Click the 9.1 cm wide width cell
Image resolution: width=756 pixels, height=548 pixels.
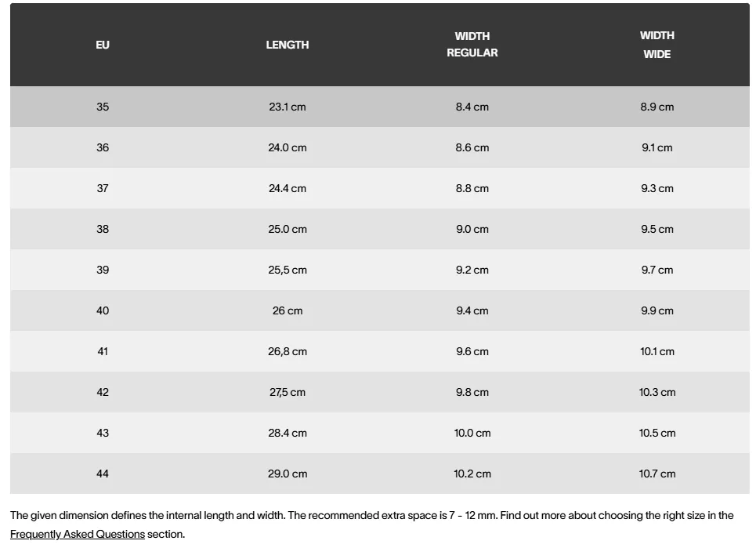pyautogui.click(x=657, y=147)
